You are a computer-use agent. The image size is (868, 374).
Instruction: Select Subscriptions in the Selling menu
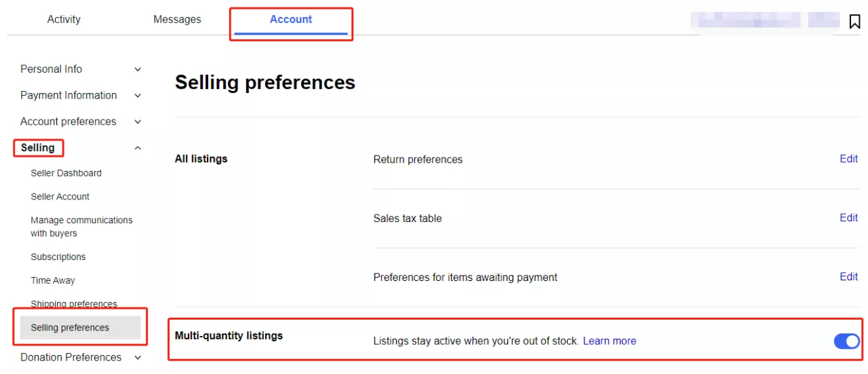pos(58,257)
